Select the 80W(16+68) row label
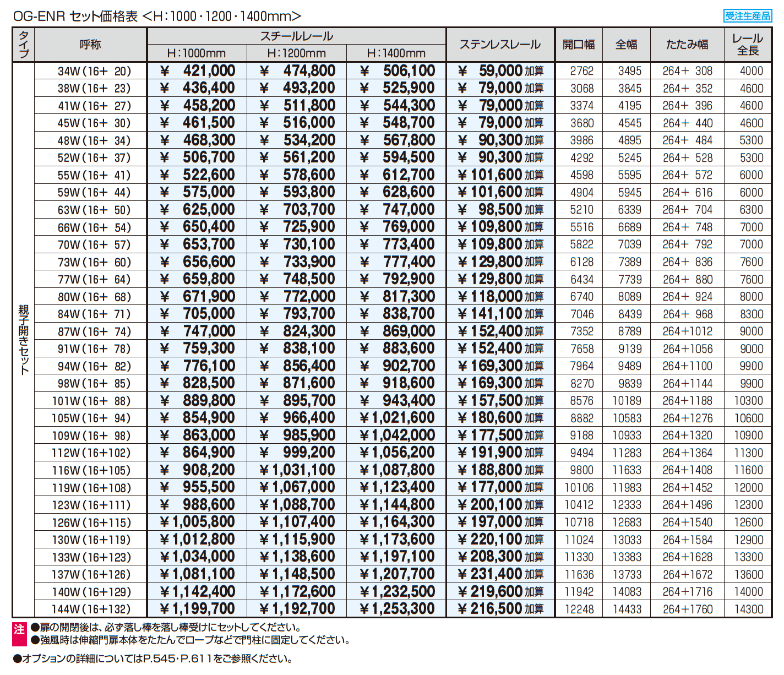784x675 pixels. point(94,297)
